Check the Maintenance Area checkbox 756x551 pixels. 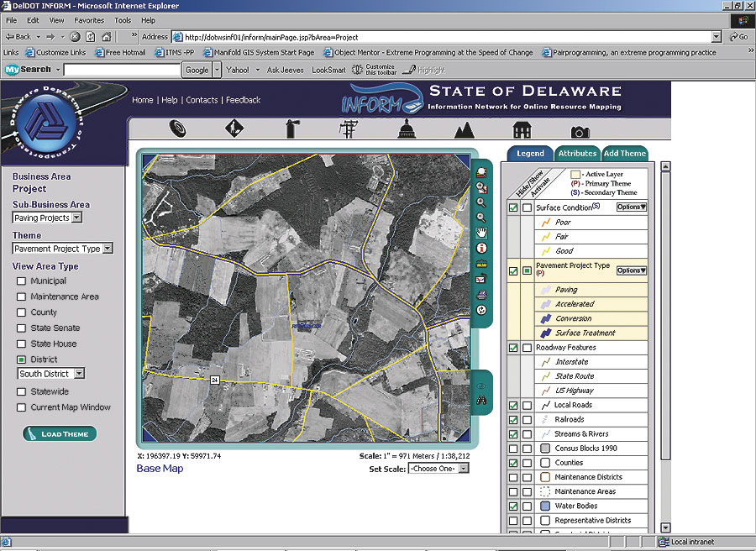tap(21, 296)
